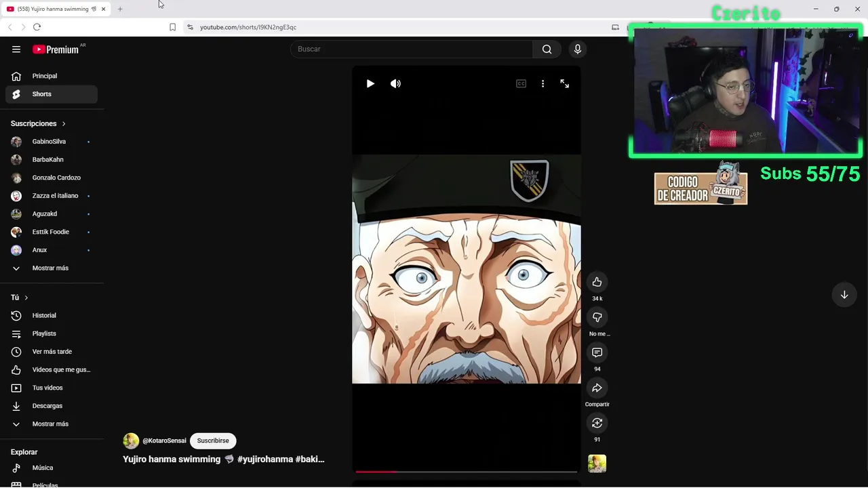
Task: Open the Short's three-dot options menu
Action: 542,83
